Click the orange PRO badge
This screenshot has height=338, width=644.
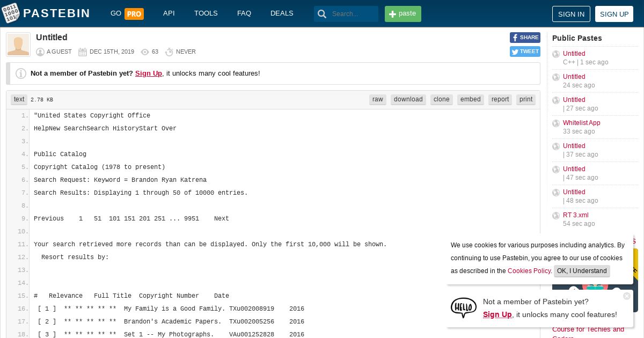(134, 14)
